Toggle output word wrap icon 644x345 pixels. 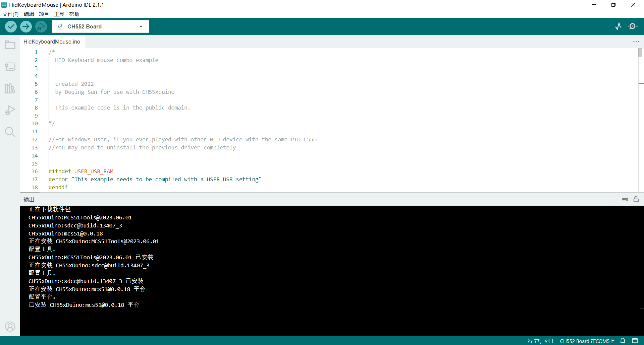click(625, 199)
